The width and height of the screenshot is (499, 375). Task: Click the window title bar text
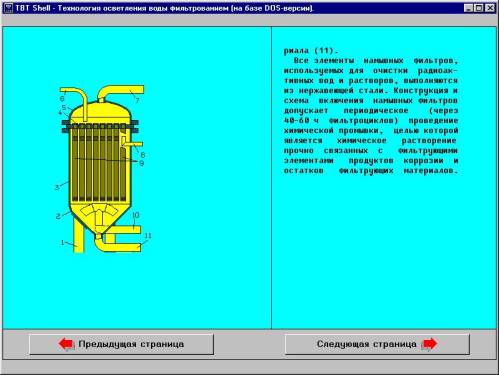(x=164, y=8)
